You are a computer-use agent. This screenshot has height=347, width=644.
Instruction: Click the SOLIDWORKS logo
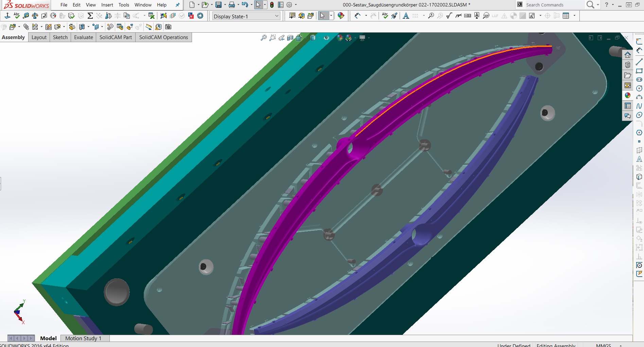click(26, 5)
